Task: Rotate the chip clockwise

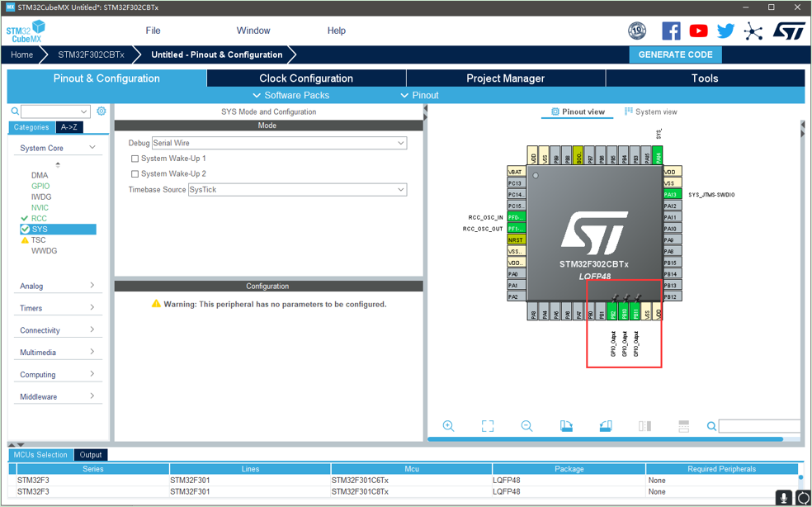Action: [567, 426]
